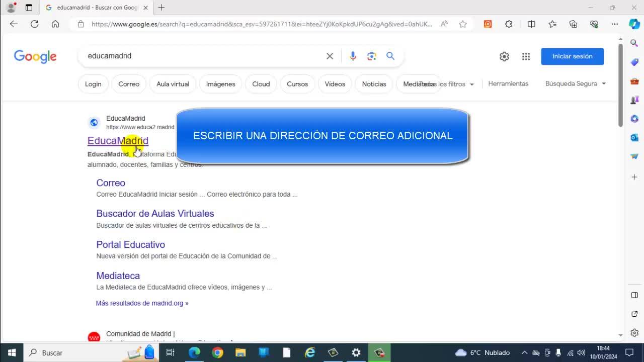644x362 pixels.
Task: Launch Google Chrome from the taskbar
Action: tap(217, 352)
